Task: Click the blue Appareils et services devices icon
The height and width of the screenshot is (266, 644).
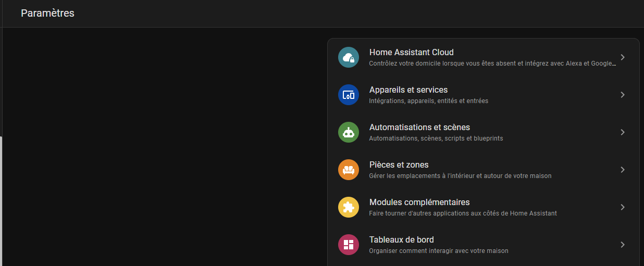Action: (x=349, y=95)
